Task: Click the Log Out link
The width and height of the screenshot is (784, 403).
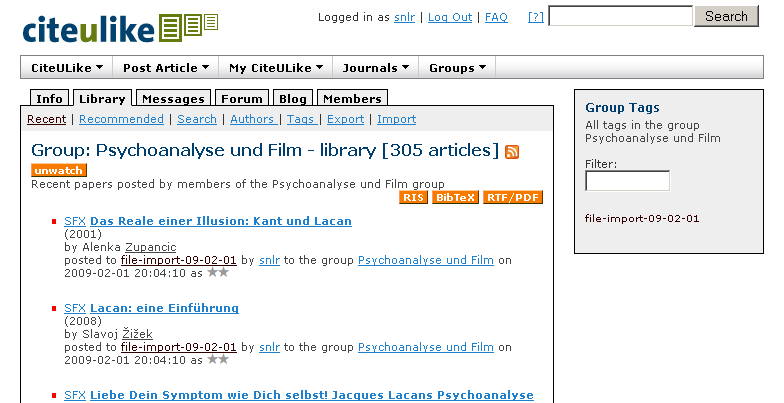Action: click(450, 18)
